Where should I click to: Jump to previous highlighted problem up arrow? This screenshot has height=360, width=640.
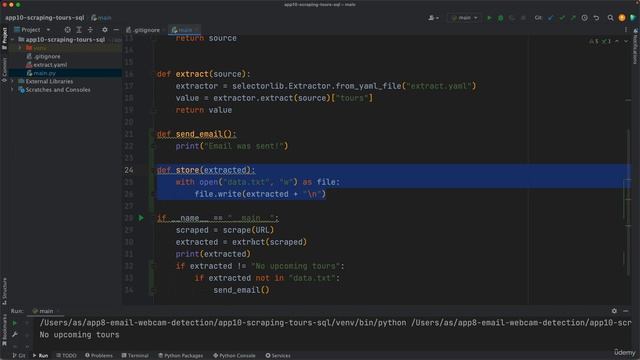[x=617, y=41]
